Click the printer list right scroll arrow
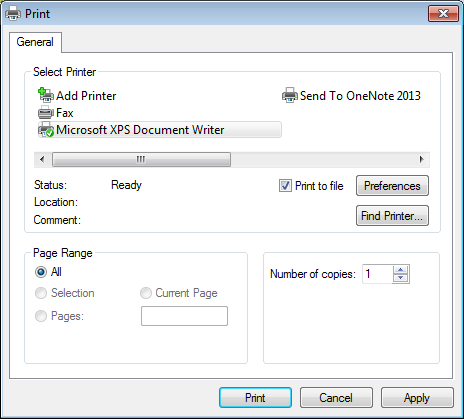 422,159
